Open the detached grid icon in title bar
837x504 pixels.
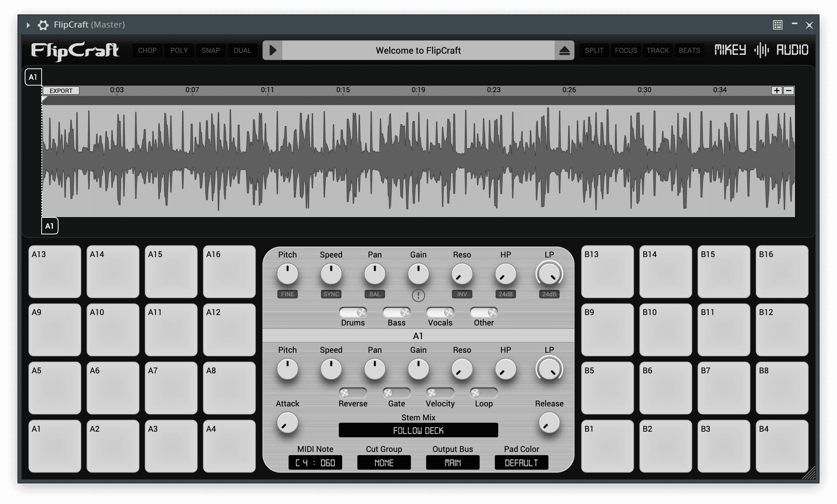(777, 25)
